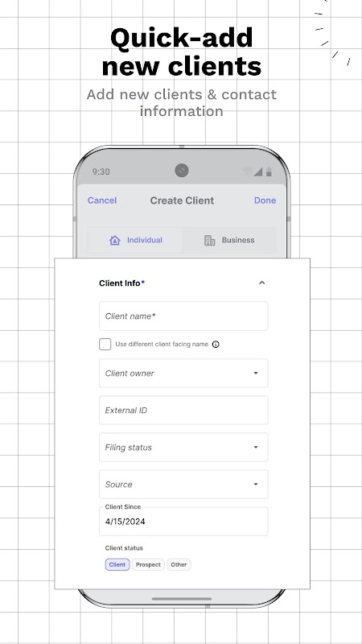This screenshot has width=362, height=644.
Task: Click the Client name input field
Action: click(x=183, y=316)
